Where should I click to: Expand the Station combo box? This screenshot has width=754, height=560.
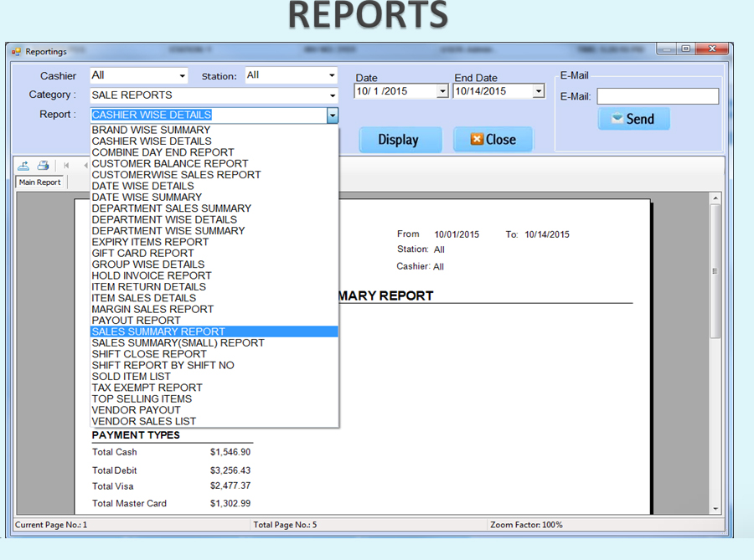pyautogui.click(x=332, y=75)
